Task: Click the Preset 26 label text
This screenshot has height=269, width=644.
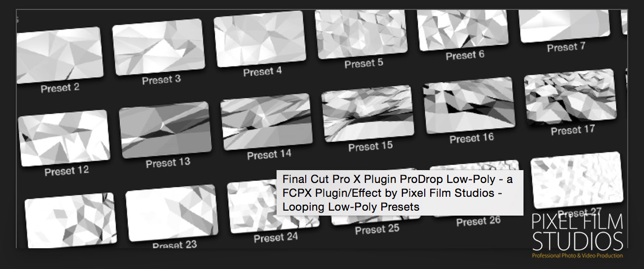Action: [479, 221]
